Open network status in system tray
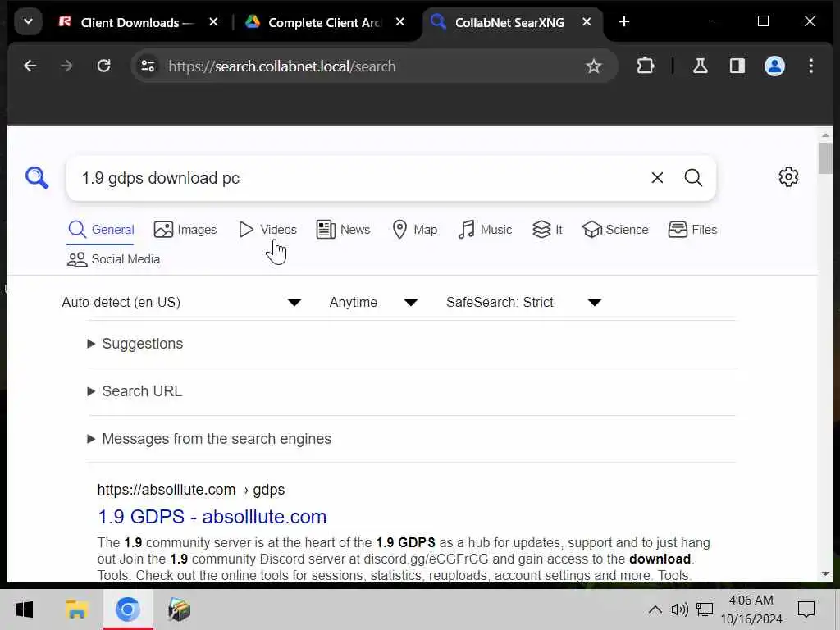Viewport: 840px width, 630px height. pos(705,609)
